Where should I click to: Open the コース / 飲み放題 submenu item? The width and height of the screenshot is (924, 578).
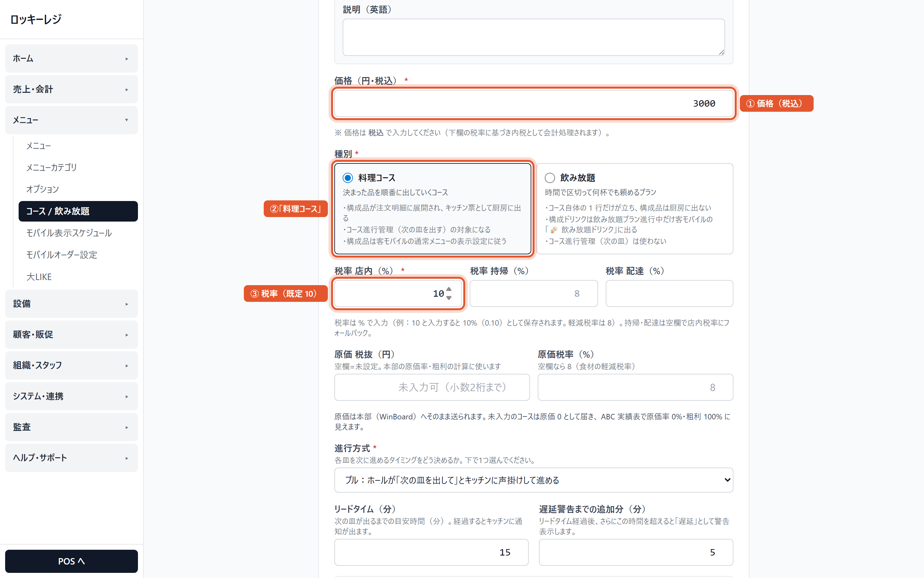pos(78,211)
